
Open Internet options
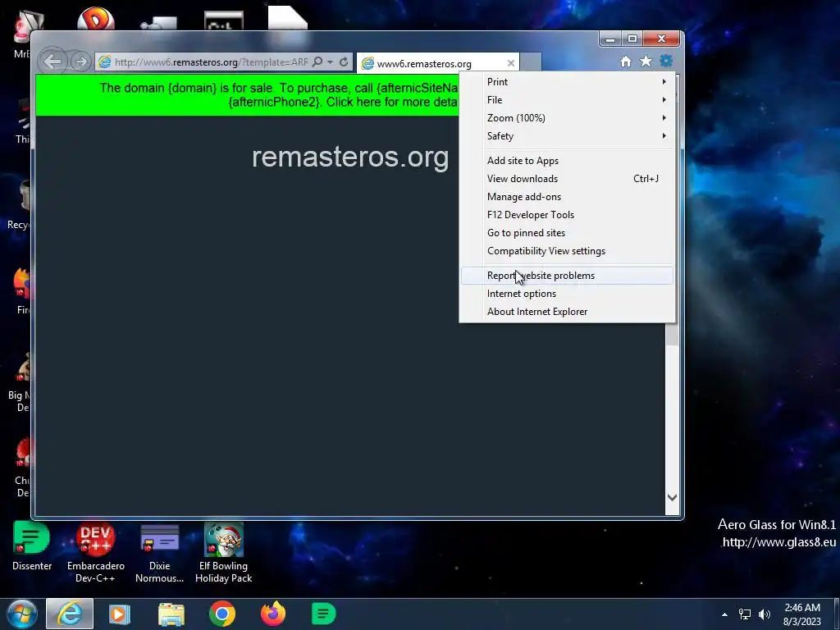[568, 294]
